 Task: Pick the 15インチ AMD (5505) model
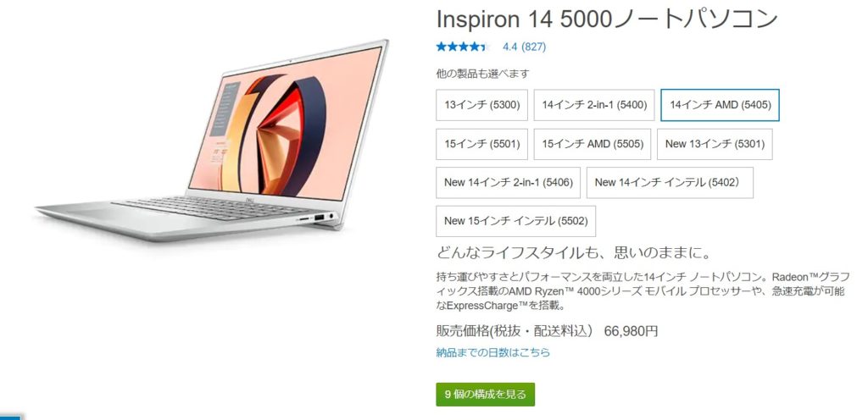click(x=593, y=144)
